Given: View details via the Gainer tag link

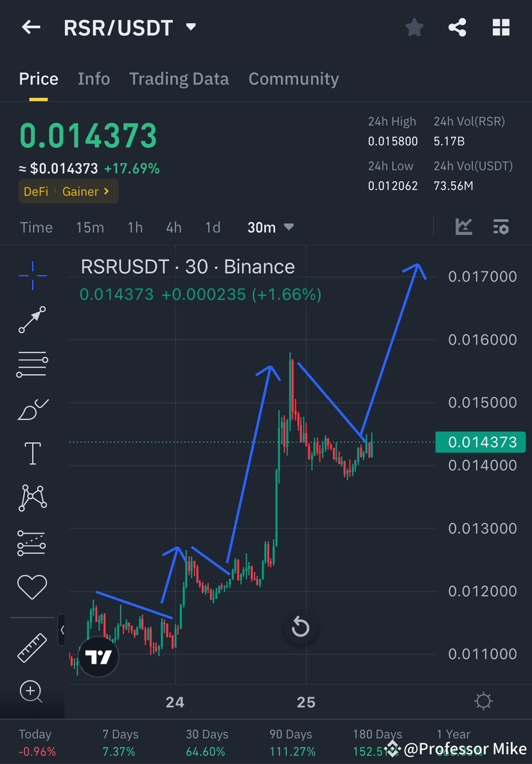Looking at the screenshot, I should pos(82,191).
